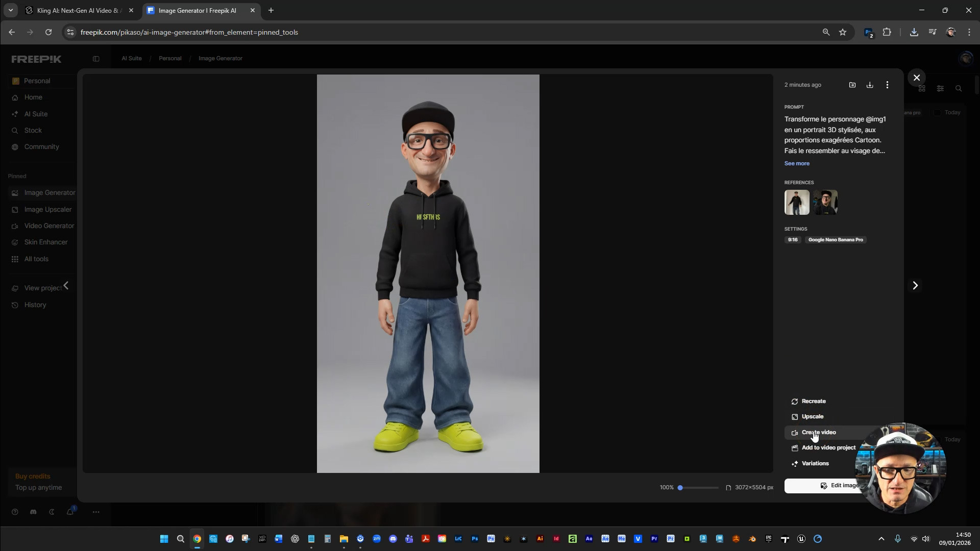Adjust the 100% zoom slider
The width and height of the screenshot is (980, 551).
(680, 488)
